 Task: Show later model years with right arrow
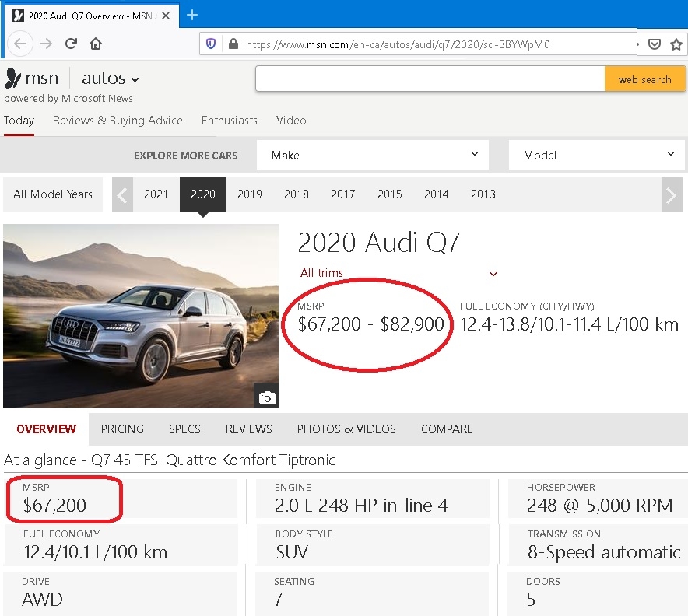(672, 194)
